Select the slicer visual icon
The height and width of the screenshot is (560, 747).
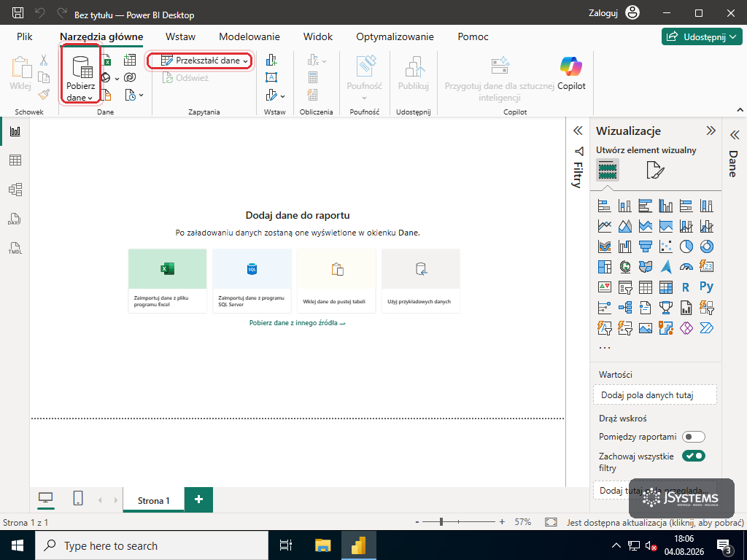625,287
